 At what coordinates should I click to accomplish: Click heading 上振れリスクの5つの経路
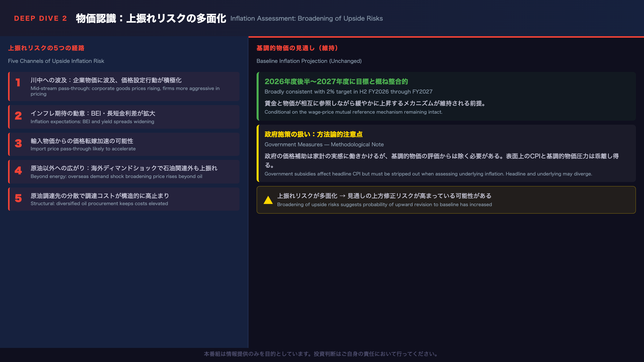(x=46, y=48)
